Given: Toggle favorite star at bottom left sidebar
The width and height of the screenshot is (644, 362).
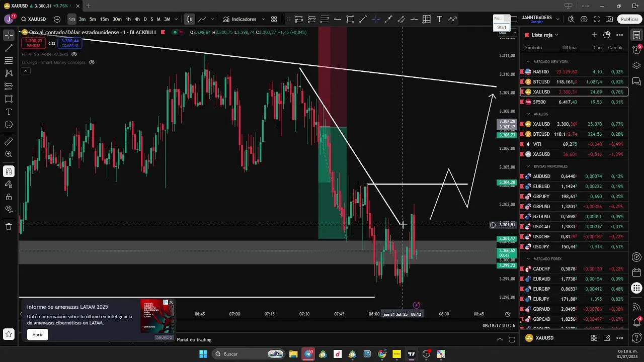Looking at the screenshot, I should point(9,334).
